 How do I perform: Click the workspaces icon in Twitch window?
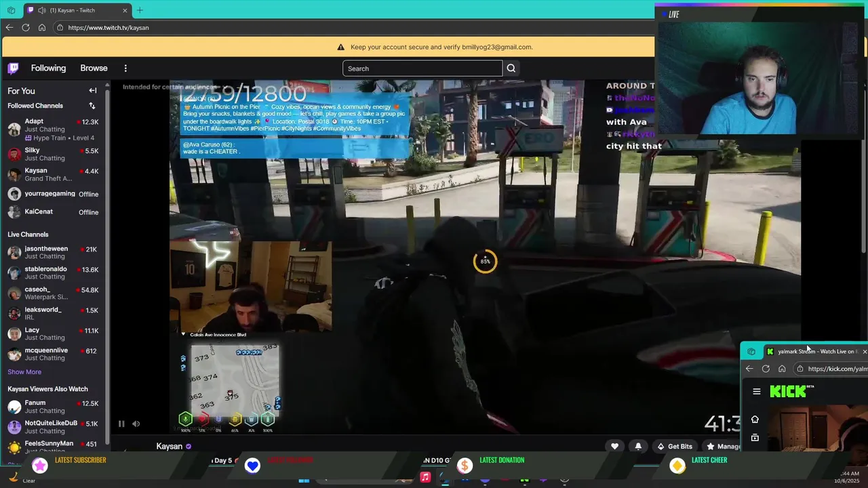(11, 10)
